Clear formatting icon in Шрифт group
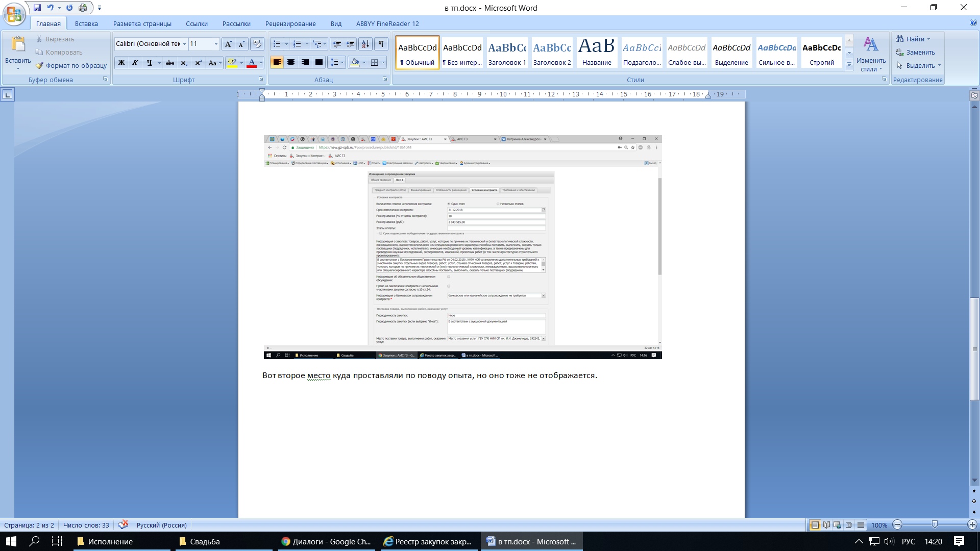The width and height of the screenshot is (980, 551). pyautogui.click(x=257, y=44)
